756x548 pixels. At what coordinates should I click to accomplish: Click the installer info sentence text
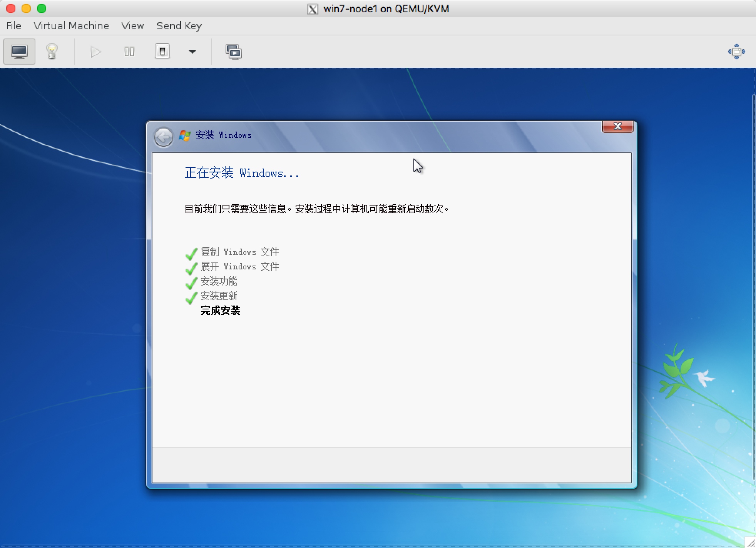pos(316,209)
